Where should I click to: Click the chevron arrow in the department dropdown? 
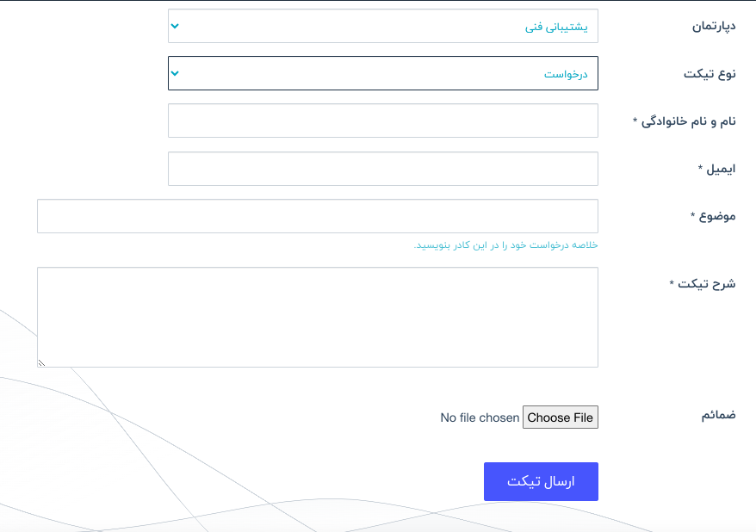pos(175,26)
